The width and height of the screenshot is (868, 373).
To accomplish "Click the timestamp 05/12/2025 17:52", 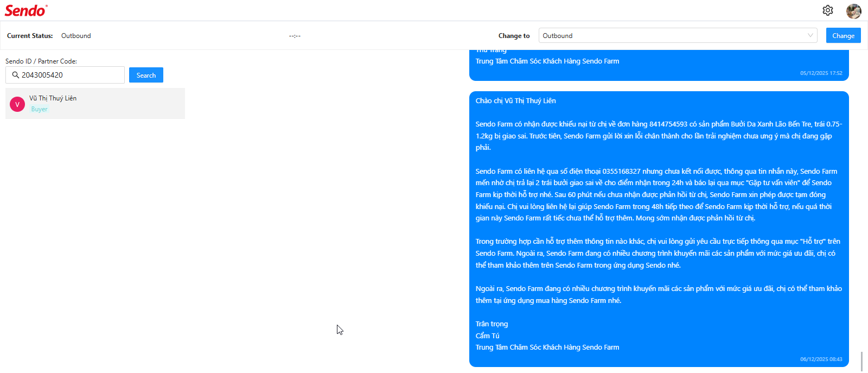I will 821,73.
